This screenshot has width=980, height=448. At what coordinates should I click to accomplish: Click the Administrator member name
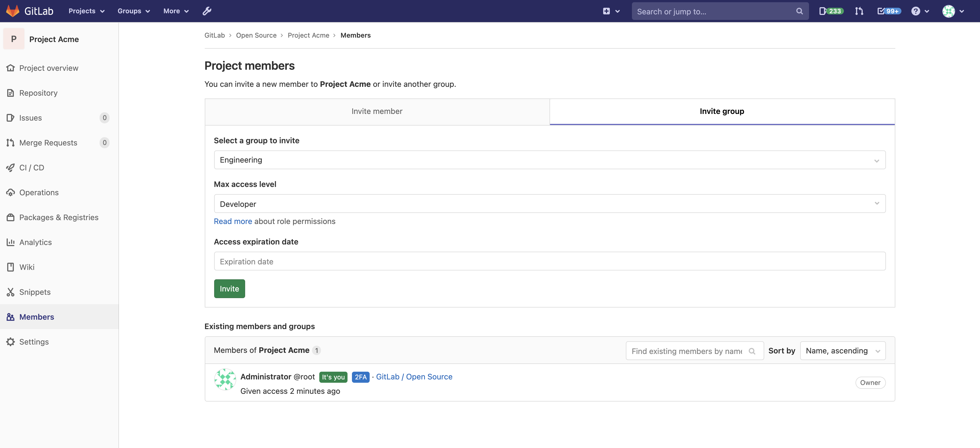point(266,377)
